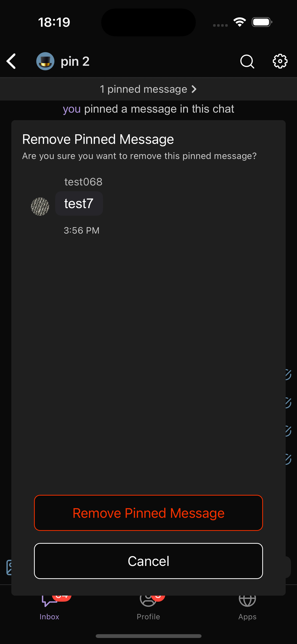This screenshot has height=644, width=297.
Task: Tap the topmost read-receipt check icon
Action: (x=288, y=375)
